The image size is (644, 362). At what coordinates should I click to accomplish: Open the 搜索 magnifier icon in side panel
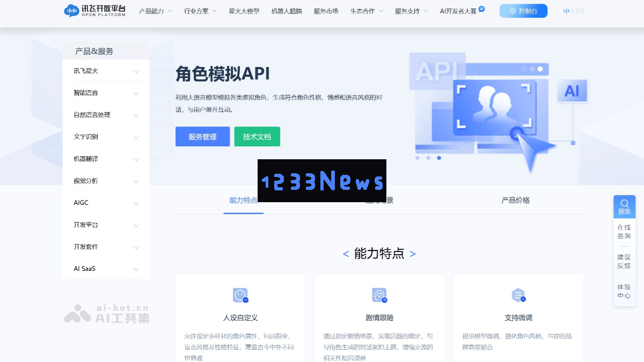[624, 203]
